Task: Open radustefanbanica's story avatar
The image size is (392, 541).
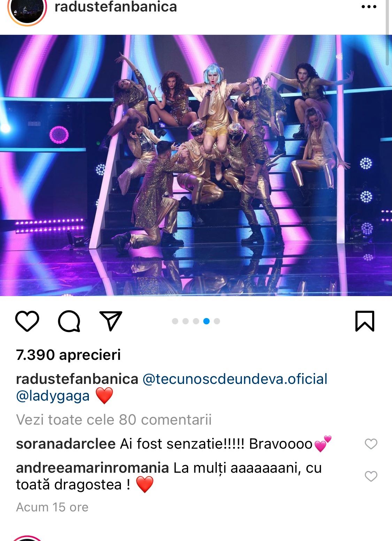Action: [27, 10]
